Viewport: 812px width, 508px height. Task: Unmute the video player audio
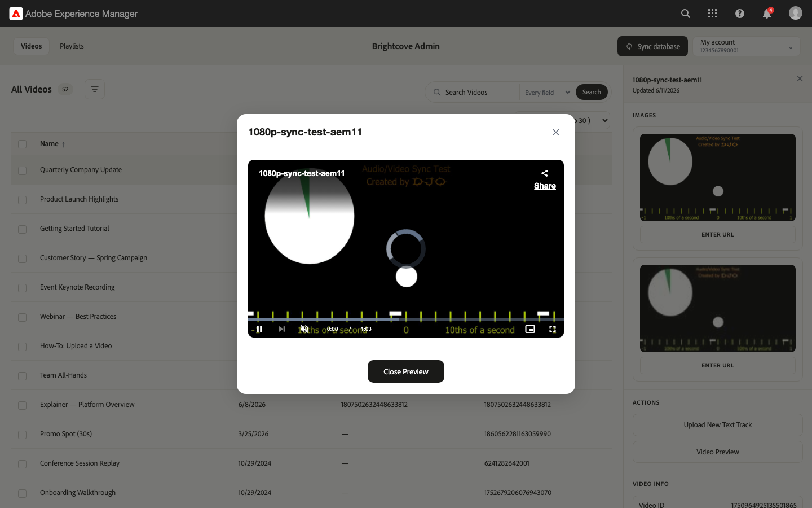pyautogui.click(x=304, y=329)
